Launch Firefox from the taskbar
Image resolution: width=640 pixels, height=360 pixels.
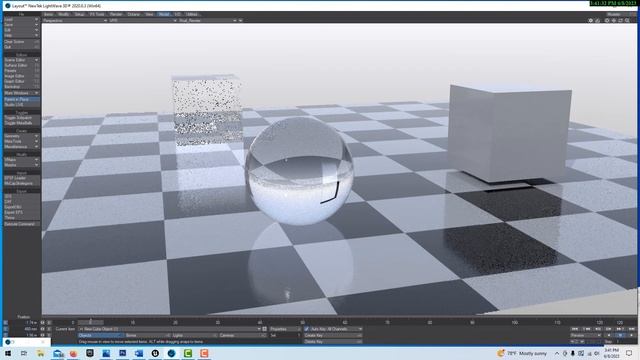pos(73,353)
